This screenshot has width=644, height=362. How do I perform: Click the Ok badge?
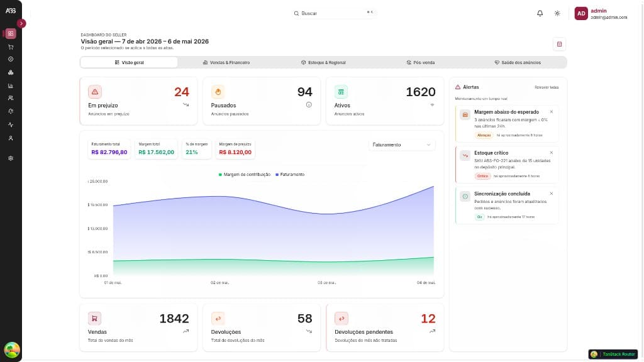click(479, 217)
